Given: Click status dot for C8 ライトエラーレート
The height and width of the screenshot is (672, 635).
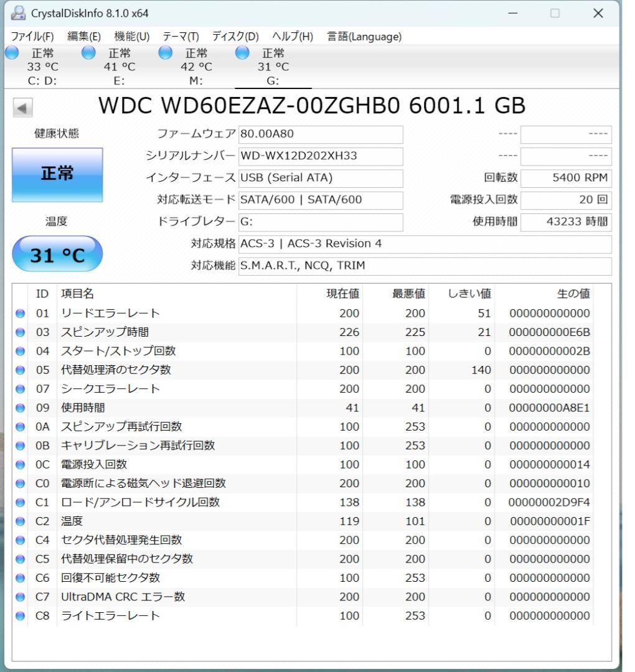Looking at the screenshot, I should (x=20, y=616).
